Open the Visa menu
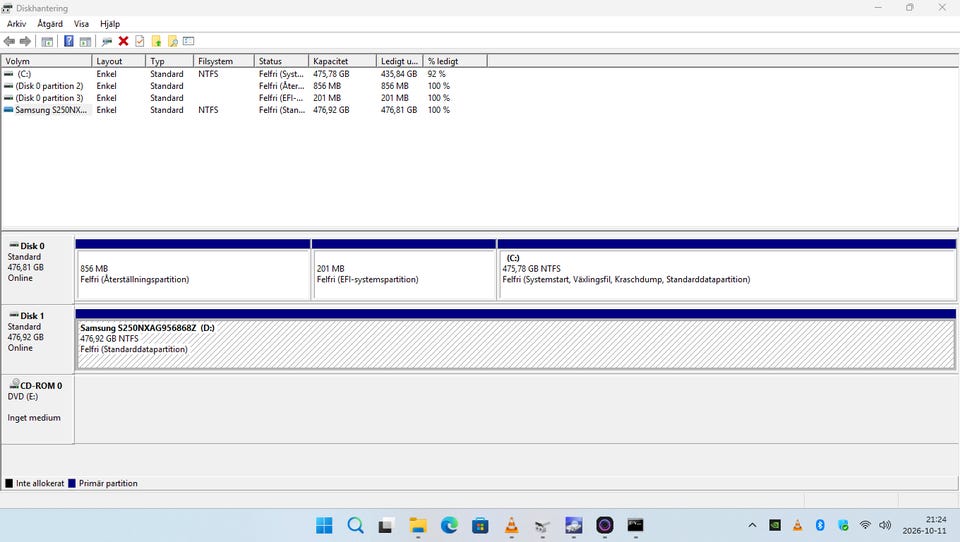 click(x=81, y=24)
